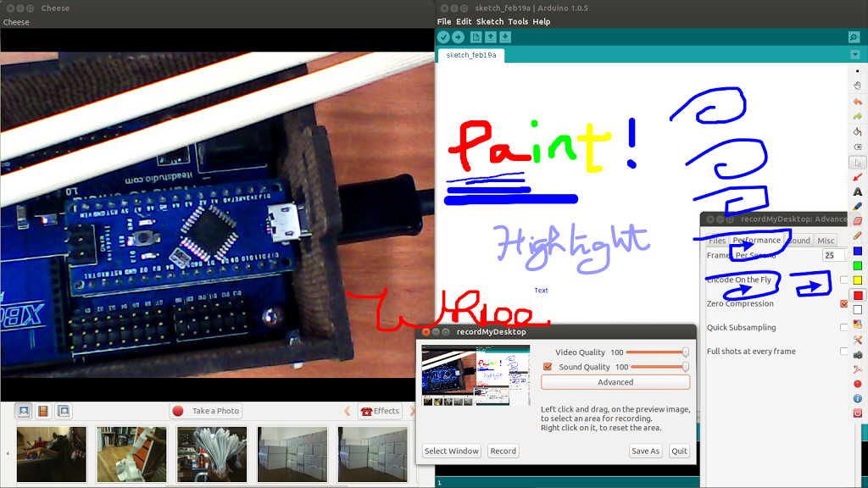Toggle the Sound Quality checkbox
This screenshot has height=488, width=868.
pos(547,367)
